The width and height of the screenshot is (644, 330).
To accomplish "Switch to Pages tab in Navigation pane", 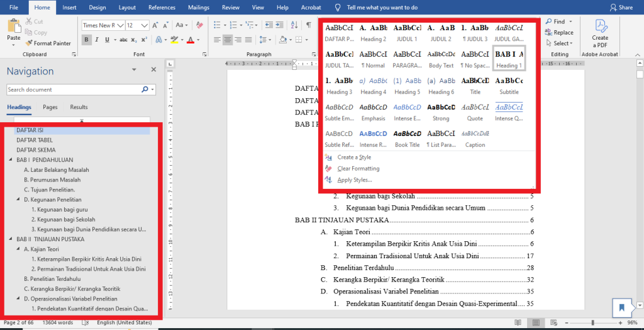I will coord(50,107).
